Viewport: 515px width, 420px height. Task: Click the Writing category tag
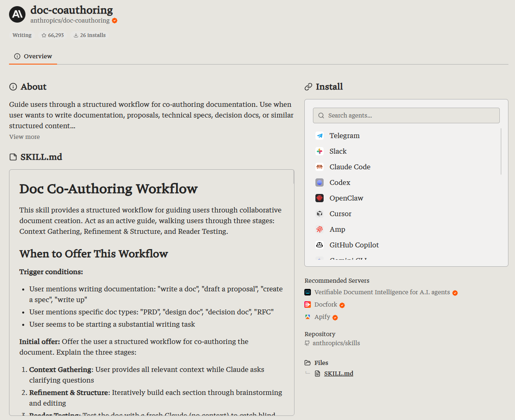(22, 35)
